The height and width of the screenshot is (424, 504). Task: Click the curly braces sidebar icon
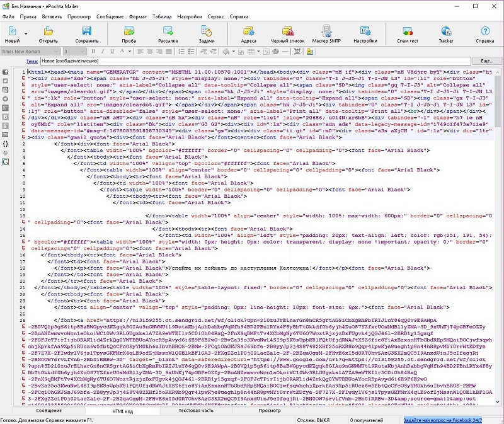point(6,144)
